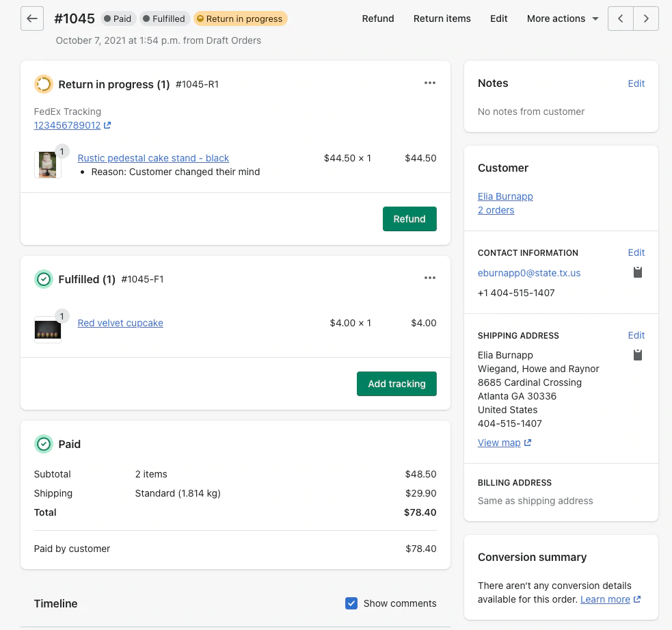This screenshot has width=672, height=630.
Task: Expand the More actions dropdown
Action: click(562, 18)
